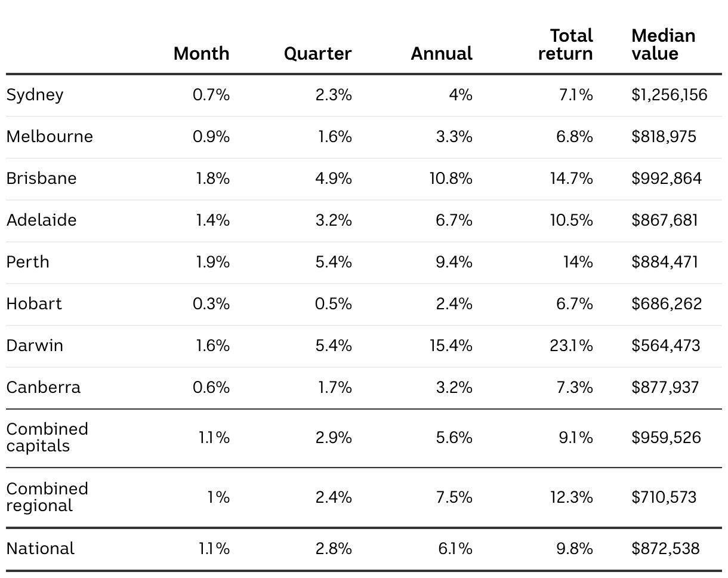Image resolution: width=728 pixels, height=578 pixels.
Task: Select the Hobart row label
Action: click(x=34, y=304)
